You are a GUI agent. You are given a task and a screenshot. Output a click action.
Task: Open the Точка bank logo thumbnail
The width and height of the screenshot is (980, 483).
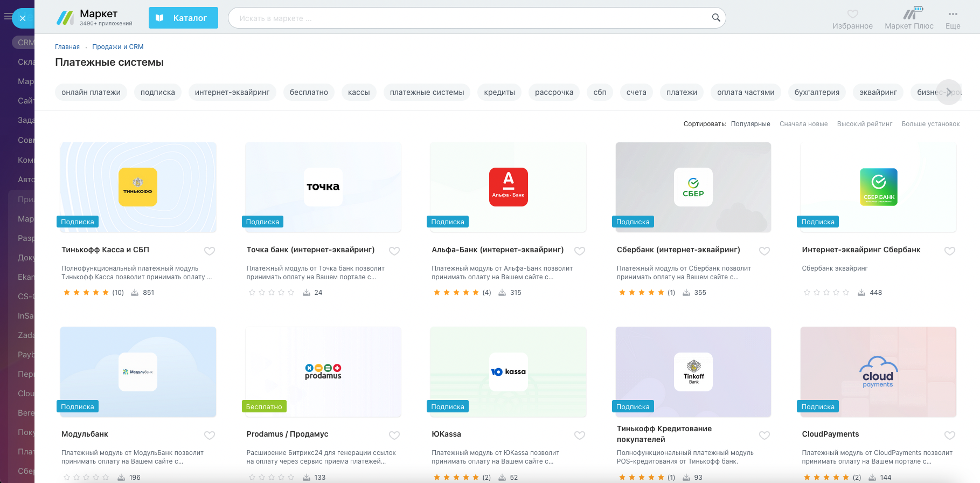point(323,187)
